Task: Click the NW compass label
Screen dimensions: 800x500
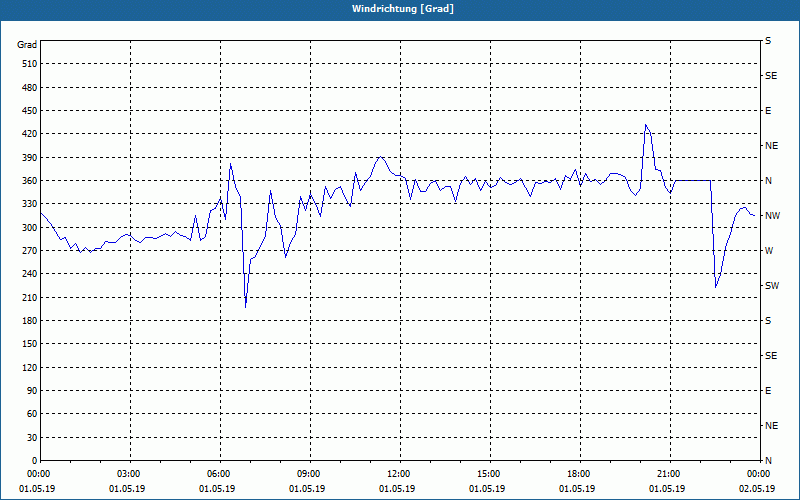Action: click(x=772, y=216)
